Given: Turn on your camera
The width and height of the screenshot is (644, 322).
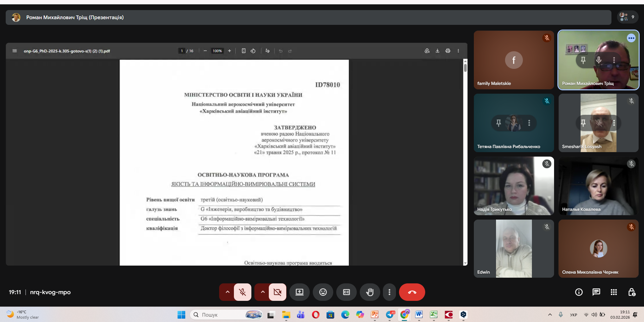Looking at the screenshot, I should pos(278,292).
